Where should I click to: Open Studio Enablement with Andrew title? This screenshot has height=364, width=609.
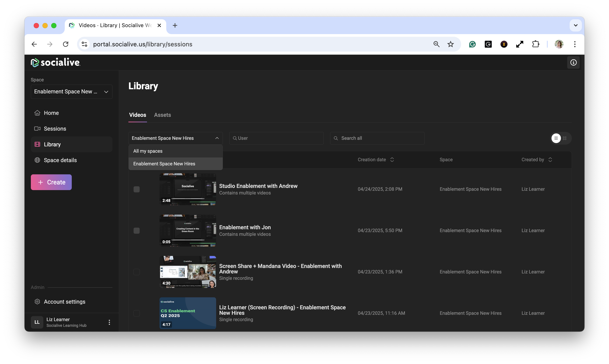point(258,186)
